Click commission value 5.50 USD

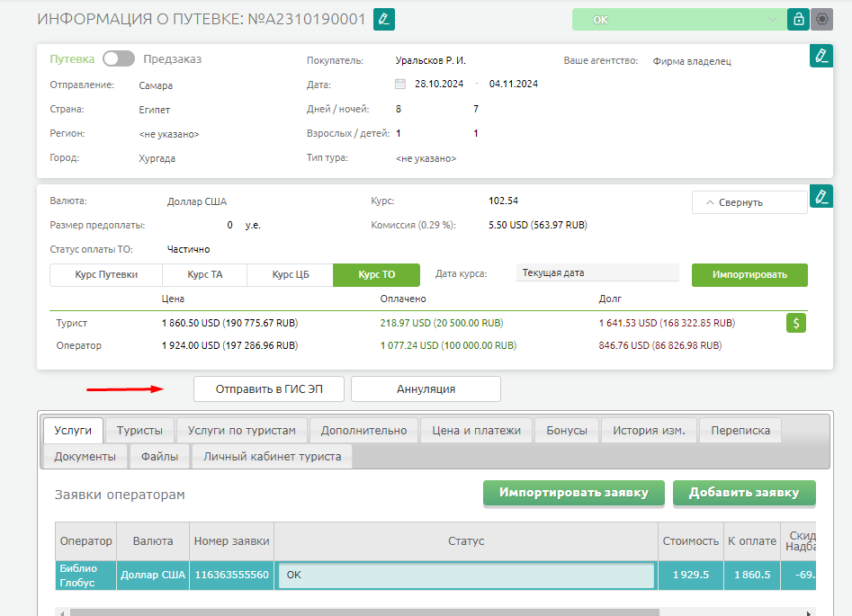click(537, 225)
